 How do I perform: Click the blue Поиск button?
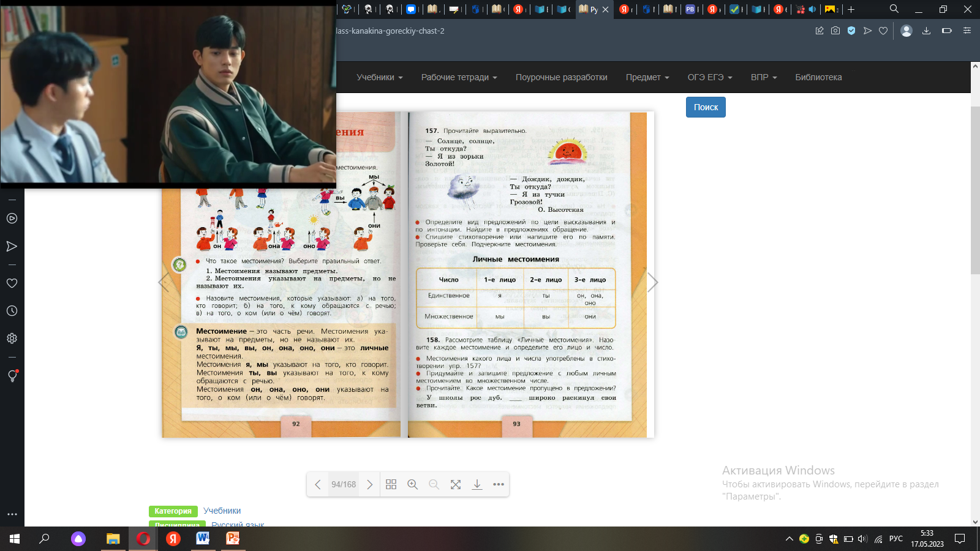[706, 107]
